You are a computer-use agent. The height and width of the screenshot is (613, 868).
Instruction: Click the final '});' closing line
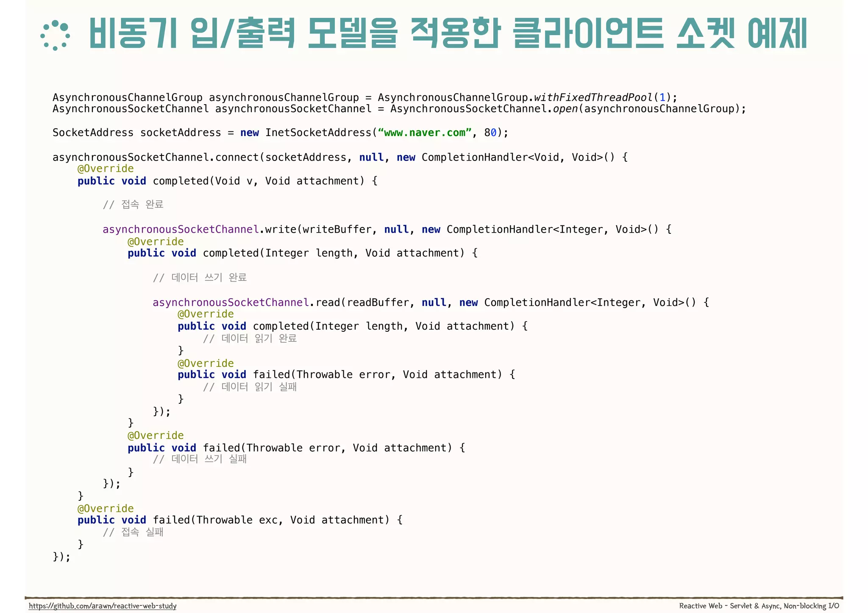pos(61,556)
